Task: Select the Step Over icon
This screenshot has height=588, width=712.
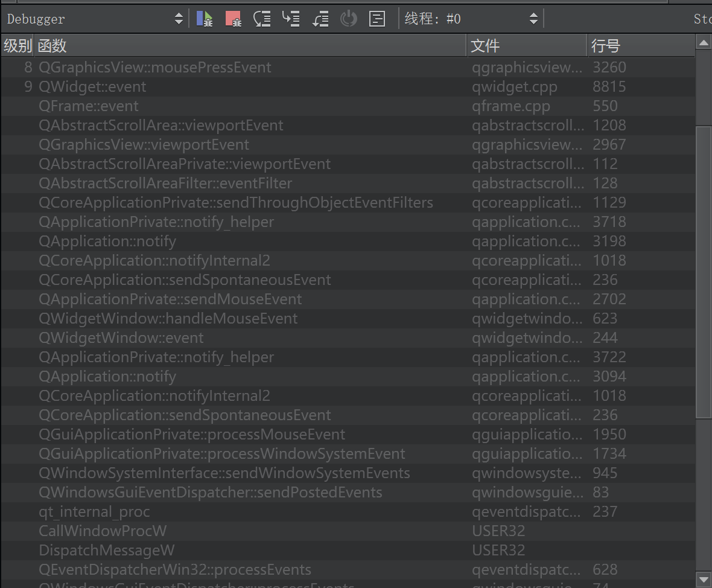Action: tap(262, 18)
